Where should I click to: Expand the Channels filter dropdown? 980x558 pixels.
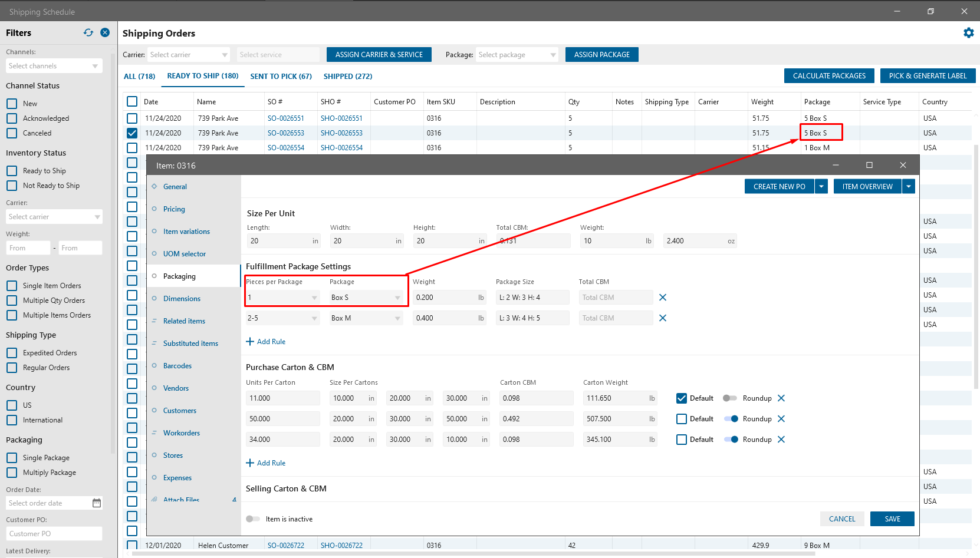pyautogui.click(x=95, y=66)
